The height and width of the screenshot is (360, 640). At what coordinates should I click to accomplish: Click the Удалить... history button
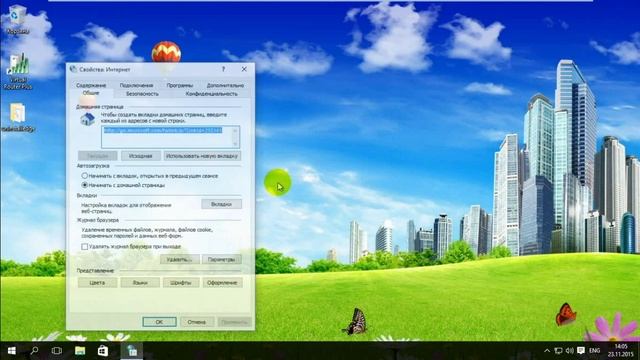180,259
